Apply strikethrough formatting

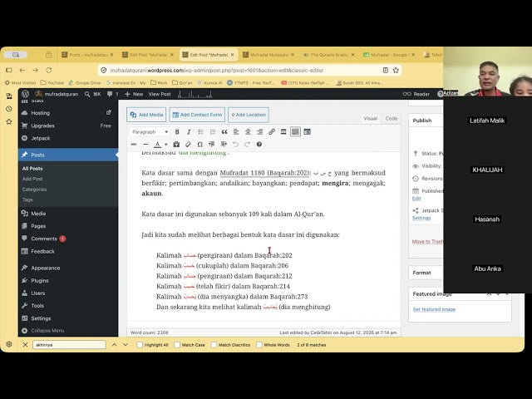134,144
